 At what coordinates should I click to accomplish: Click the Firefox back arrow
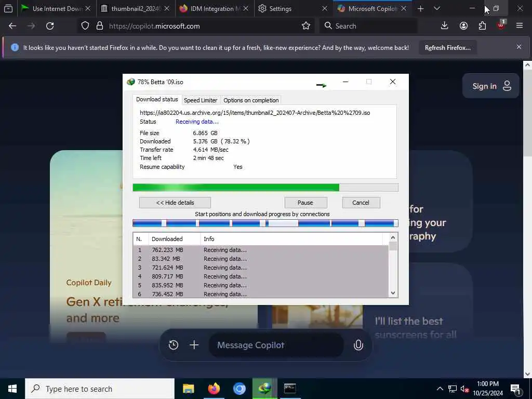pos(12,26)
